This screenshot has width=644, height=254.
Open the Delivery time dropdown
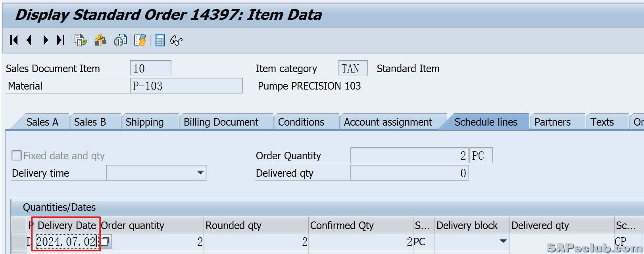[x=200, y=173]
